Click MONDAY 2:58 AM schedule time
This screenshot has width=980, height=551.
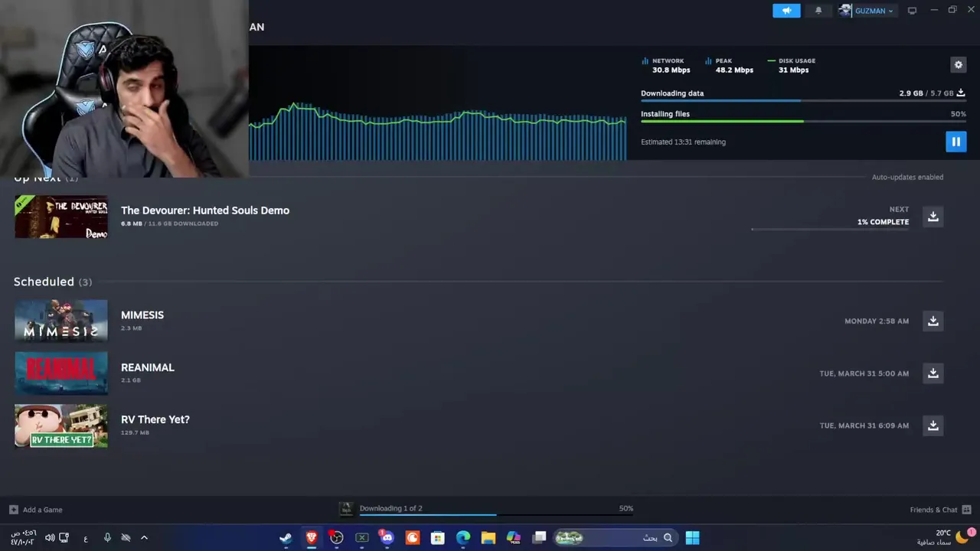pos(877,321)
